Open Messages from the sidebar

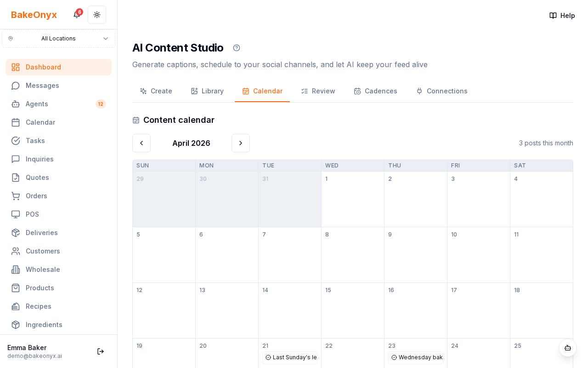[42, 86]
